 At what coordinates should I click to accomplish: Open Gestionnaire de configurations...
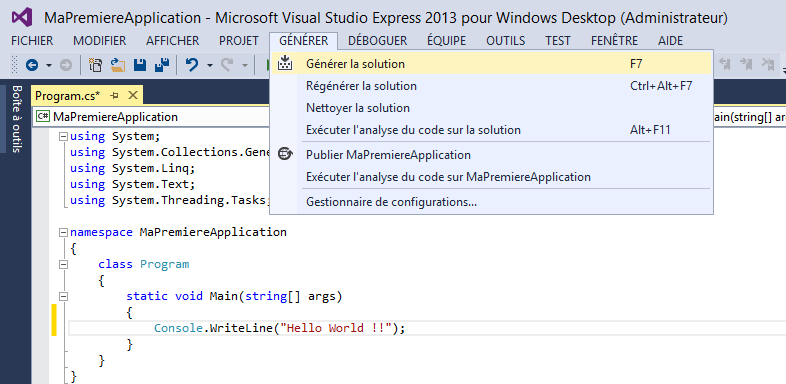click(491, 203)
